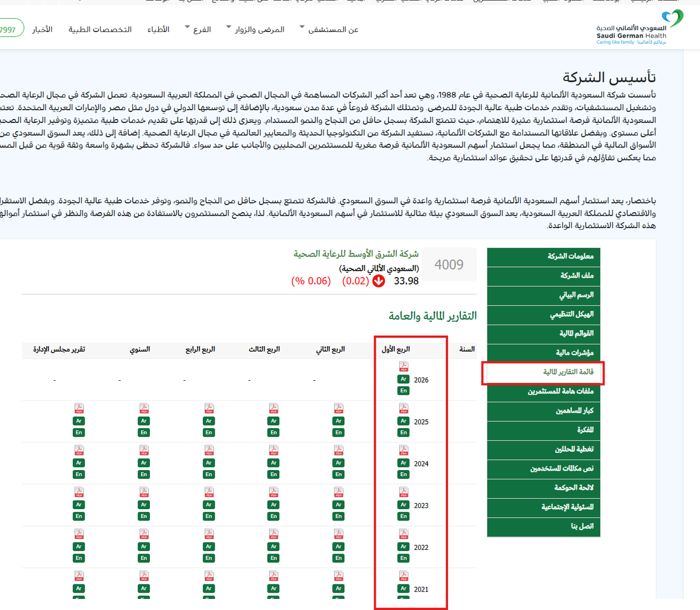Open the 2021 الربع الأول PDF icon
Viewport: 700px width, 610px height.
404,576
